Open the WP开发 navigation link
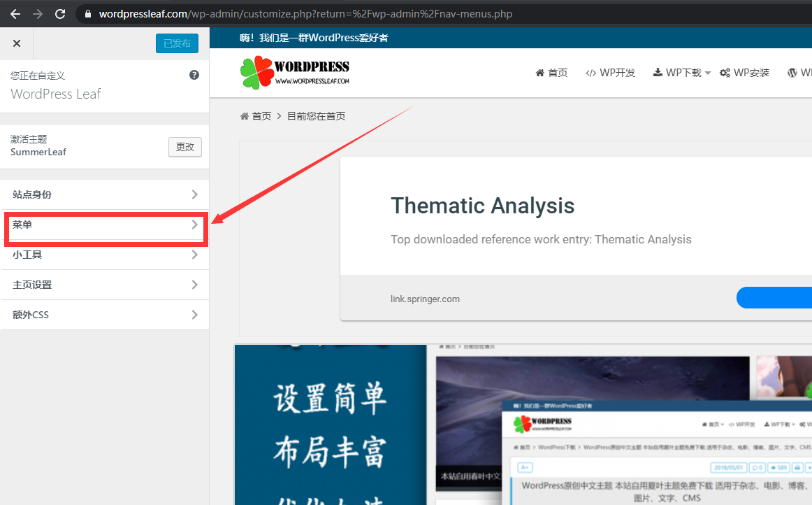This screenshot has width=812, height=505. tap(617, 73)
